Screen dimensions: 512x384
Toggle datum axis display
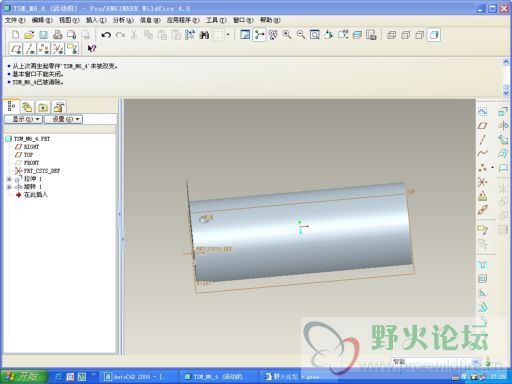pos(30,49)
